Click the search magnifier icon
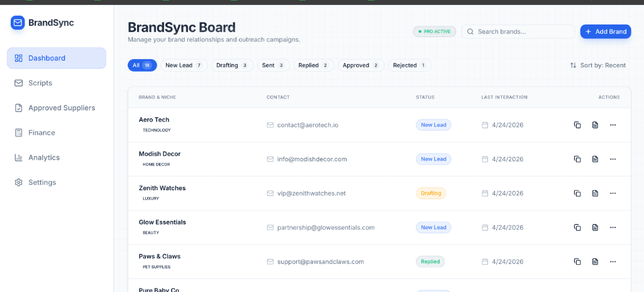644x292 pixels. (x=470, y=31)
